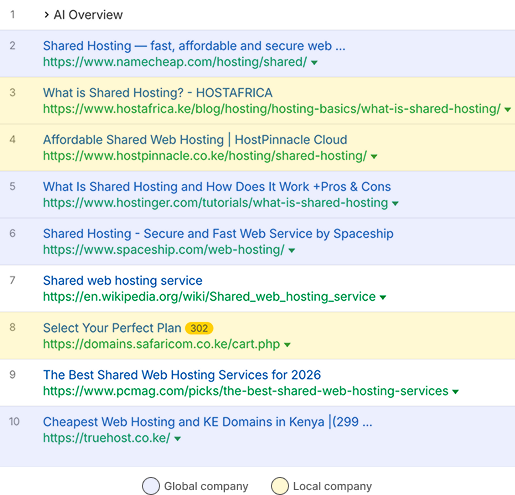Click the Local company legend circle

[x=280, y=486]
